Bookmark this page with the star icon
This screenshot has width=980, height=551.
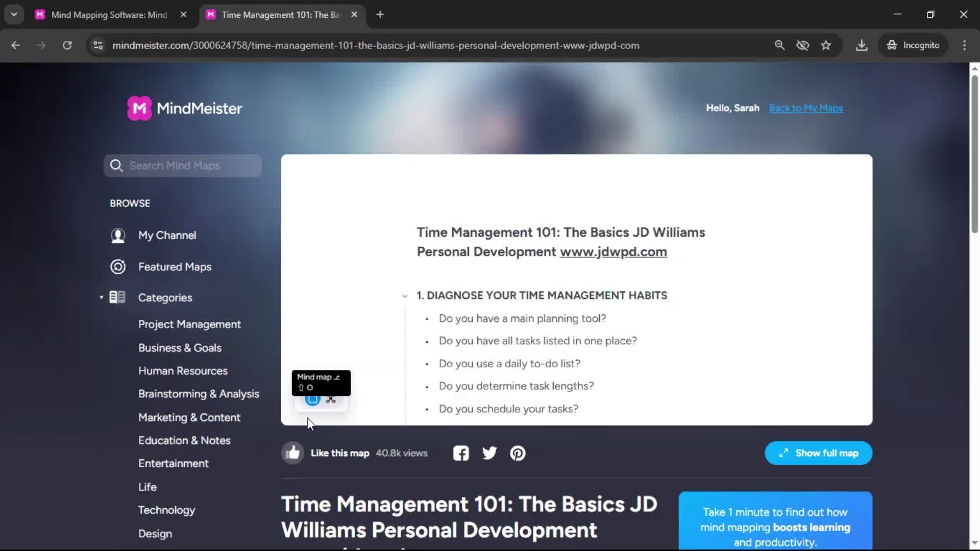coord(826,45)
